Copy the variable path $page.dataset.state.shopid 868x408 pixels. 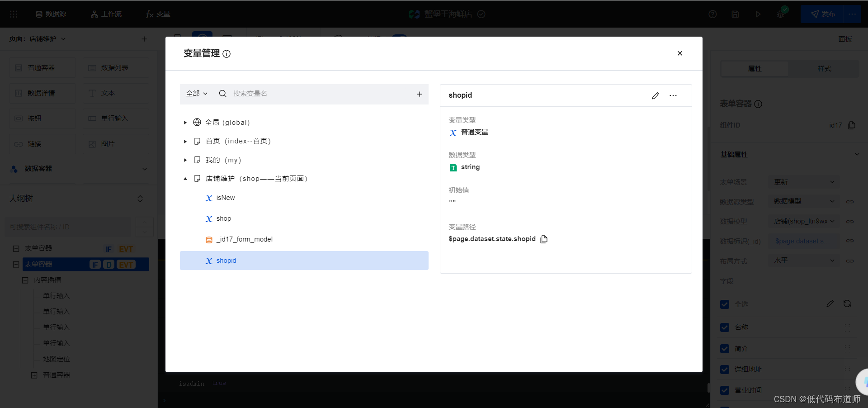coord(544,239)
